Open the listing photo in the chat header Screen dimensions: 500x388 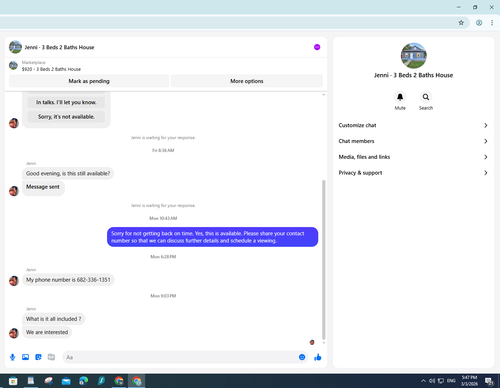[x=15, y=47]
